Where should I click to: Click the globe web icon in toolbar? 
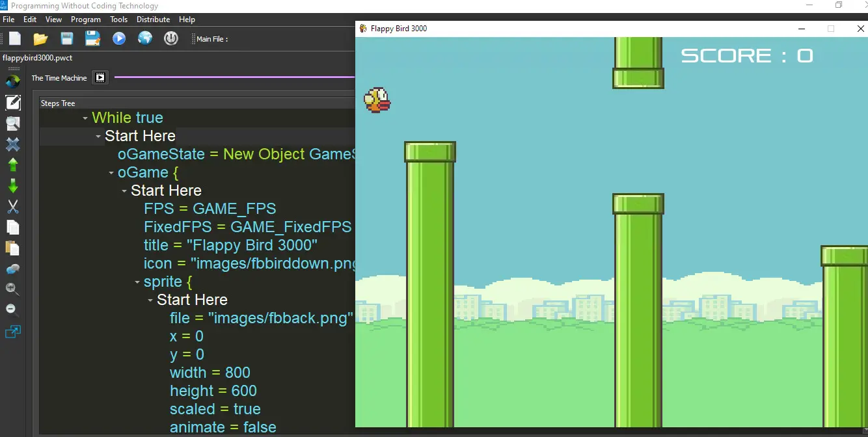tap(145, 38)
